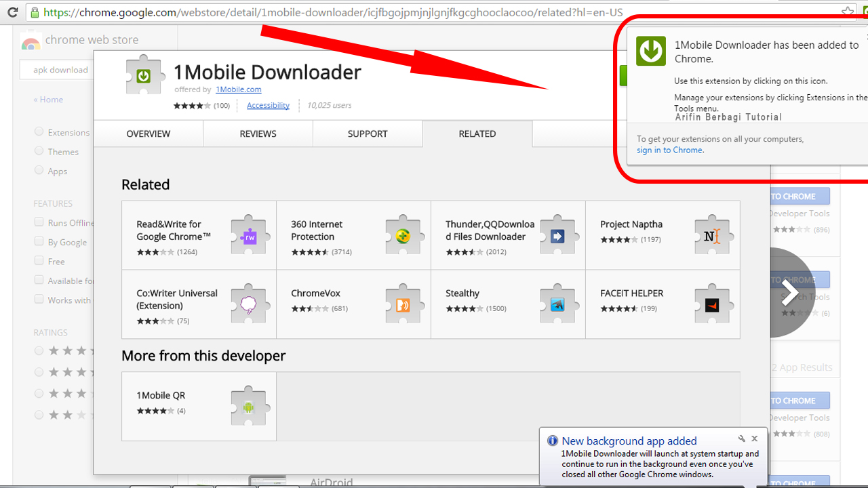The height and width of the screenshot is (488, 868).
Task: Click the green 1Mobile Downloader icon in popup
Action: coord(651,51)
